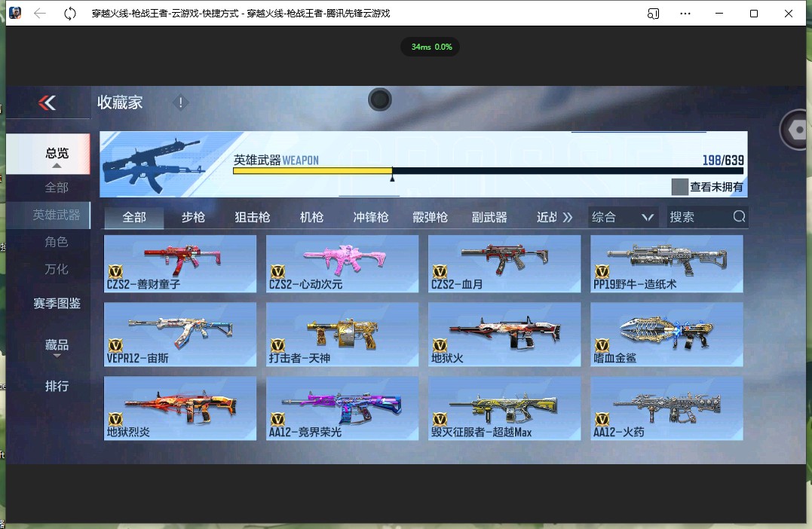Click the V badge on CZS2-心动次元
The image size is (812, 529).
pos(277,271)
